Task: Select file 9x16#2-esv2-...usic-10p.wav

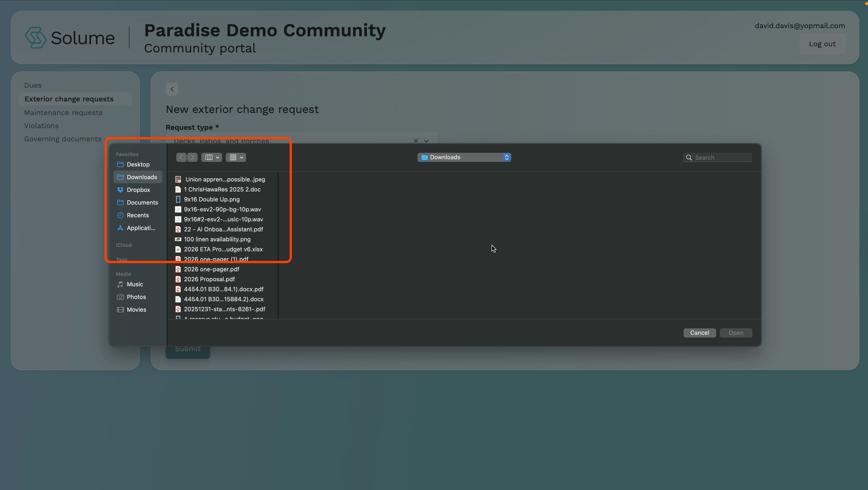Action: coord(223,219)
